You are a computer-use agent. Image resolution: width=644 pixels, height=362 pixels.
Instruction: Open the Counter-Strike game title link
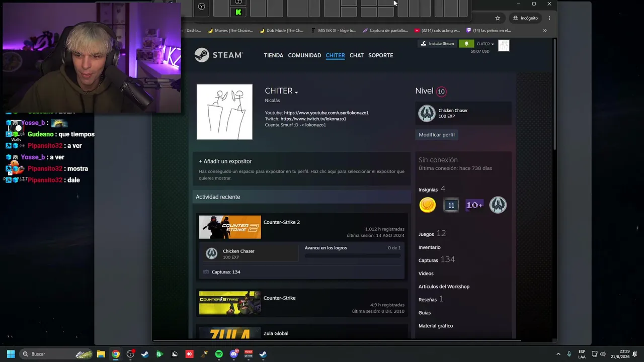(279, 298)
